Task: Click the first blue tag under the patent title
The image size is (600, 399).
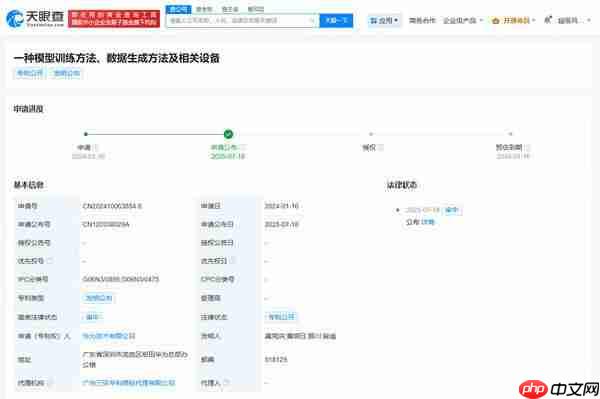Action: (29, 73)
